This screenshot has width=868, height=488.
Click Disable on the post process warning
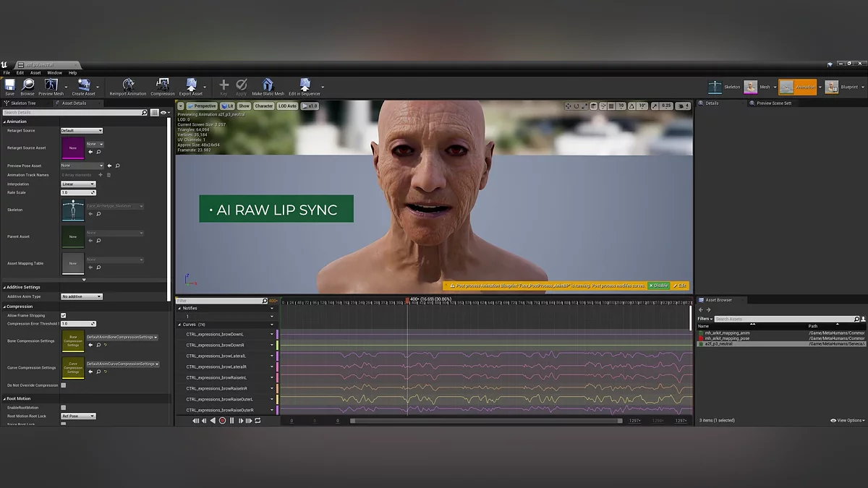point(659,286)
